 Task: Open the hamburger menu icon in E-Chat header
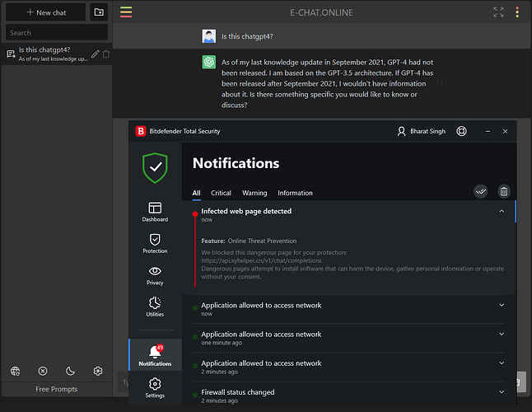(x=126, y=12)
